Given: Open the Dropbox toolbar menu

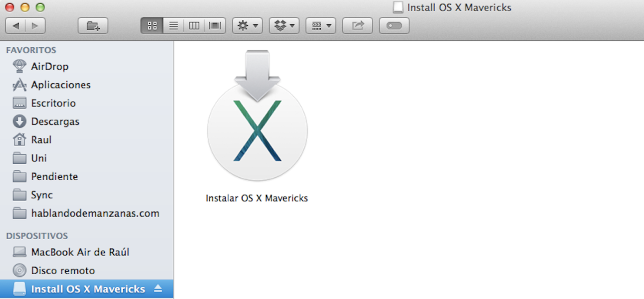Looking at the screenshot, I should 284,26.
